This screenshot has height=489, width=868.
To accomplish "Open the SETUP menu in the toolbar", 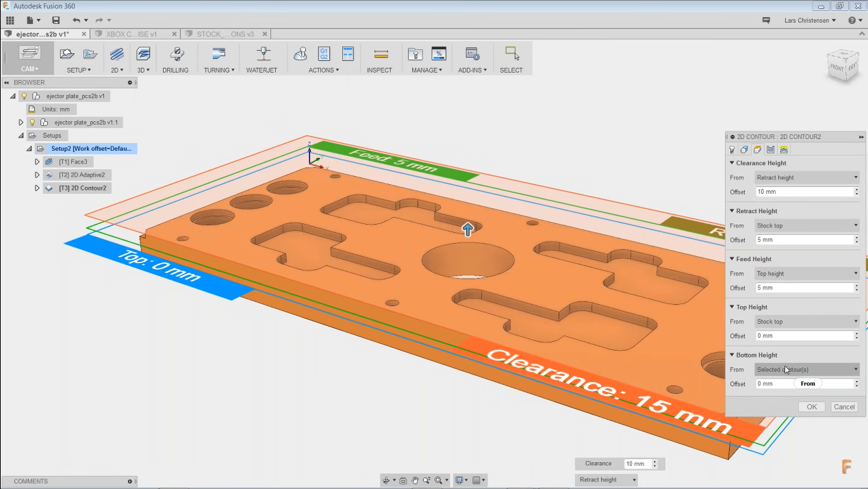I will 79,69.
